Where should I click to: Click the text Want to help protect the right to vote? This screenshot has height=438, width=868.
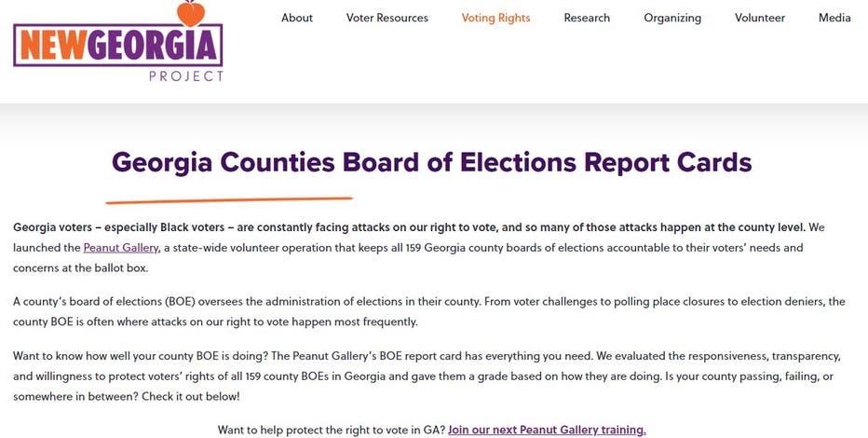click(332, 430)
